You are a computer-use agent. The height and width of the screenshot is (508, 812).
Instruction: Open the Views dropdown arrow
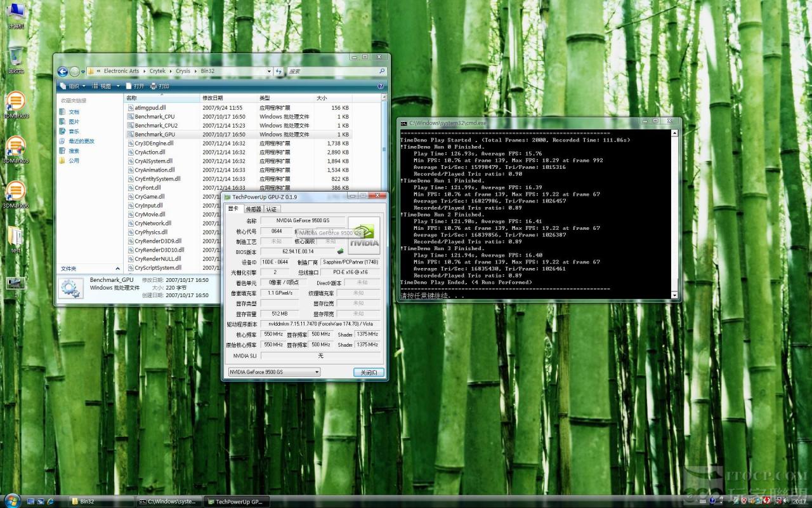pyautogui.click(x=117, y=86)
